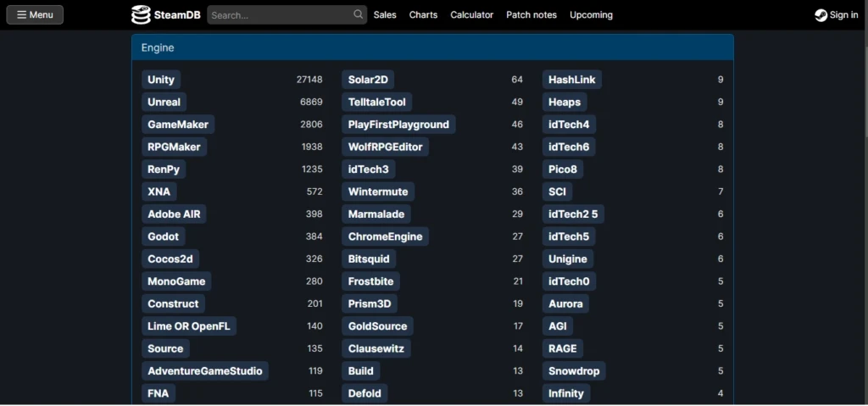Open the Cocos2d engine tag
Screen dimensions: 868x406
coord(170,259)
